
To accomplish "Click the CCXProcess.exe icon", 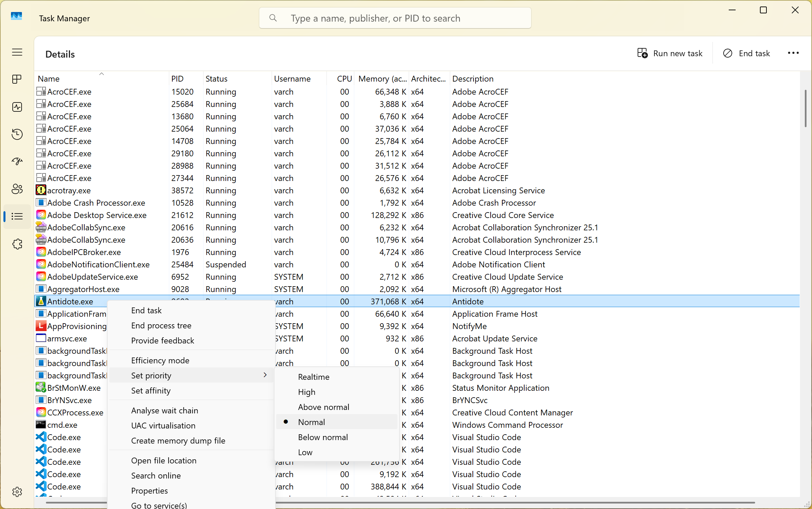I will (x=41, y=412).
